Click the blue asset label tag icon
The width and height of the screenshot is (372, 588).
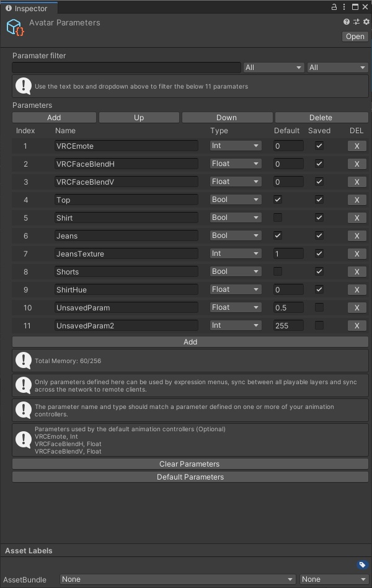[362, 565]
